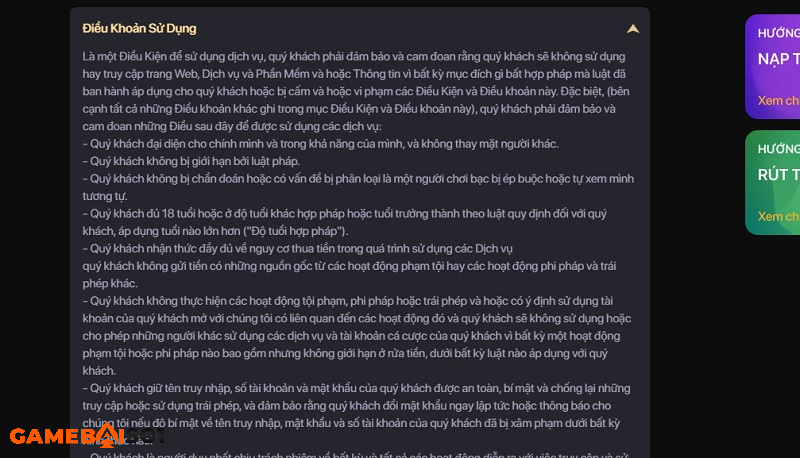Click the clause about Quý khách đủ 18 tuổi
The width and height of the screenshot is (800, 458).
(344, 222)
